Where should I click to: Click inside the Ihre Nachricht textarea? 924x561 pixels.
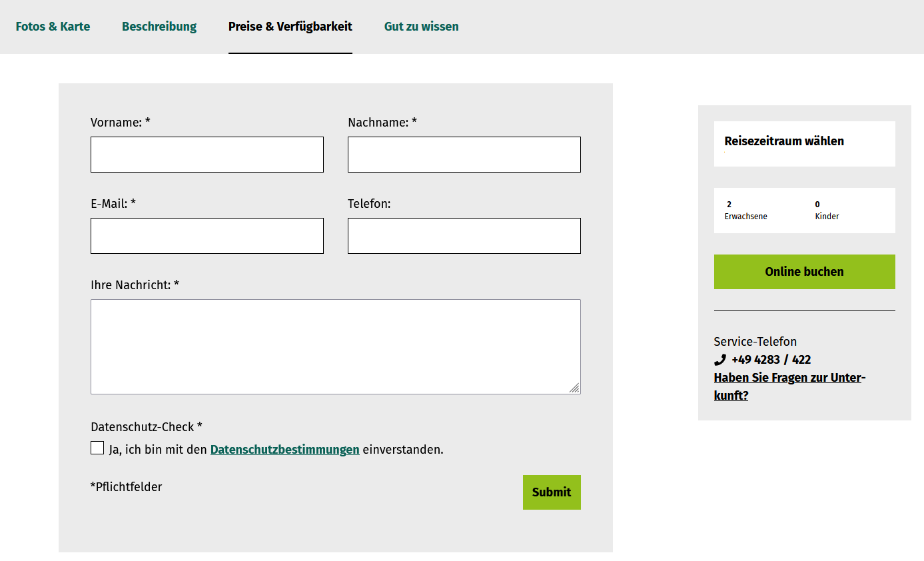[x=336, y=346]
